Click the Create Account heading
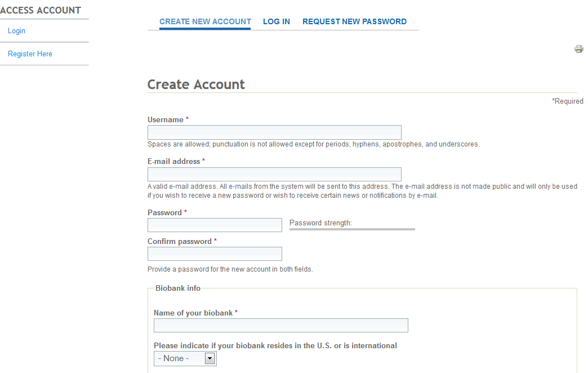588x373 pixels. point(196,85)
